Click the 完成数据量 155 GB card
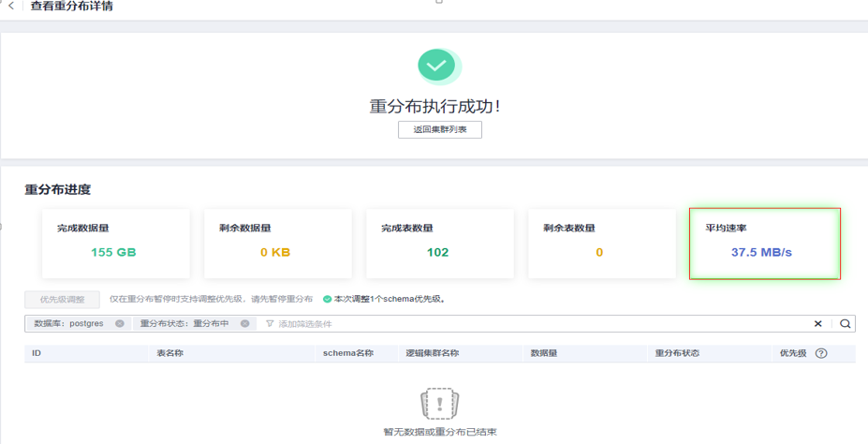The width and height of the screenshot is (868, 444). pyautogui.click(x=116, y=244)
